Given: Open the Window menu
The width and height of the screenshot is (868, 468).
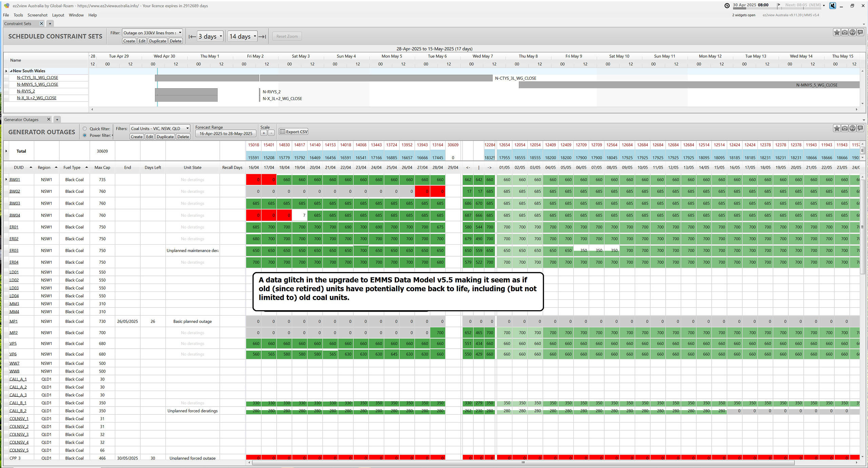Looking at the screenshot, I should click(x=76, y=15).
